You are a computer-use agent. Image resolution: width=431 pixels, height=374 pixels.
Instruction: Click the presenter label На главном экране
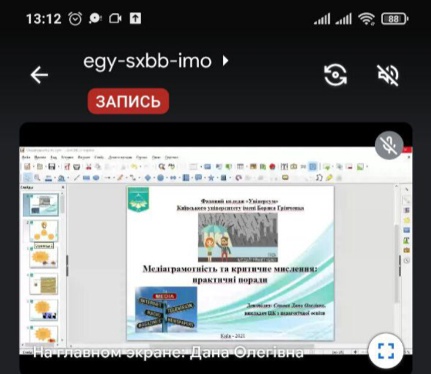click(x=168, y=352)
